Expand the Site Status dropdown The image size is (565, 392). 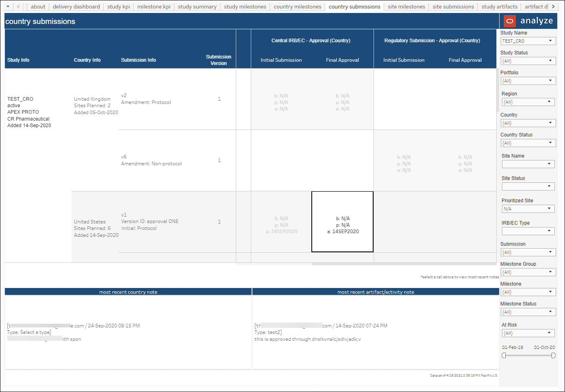pos(528,186)
